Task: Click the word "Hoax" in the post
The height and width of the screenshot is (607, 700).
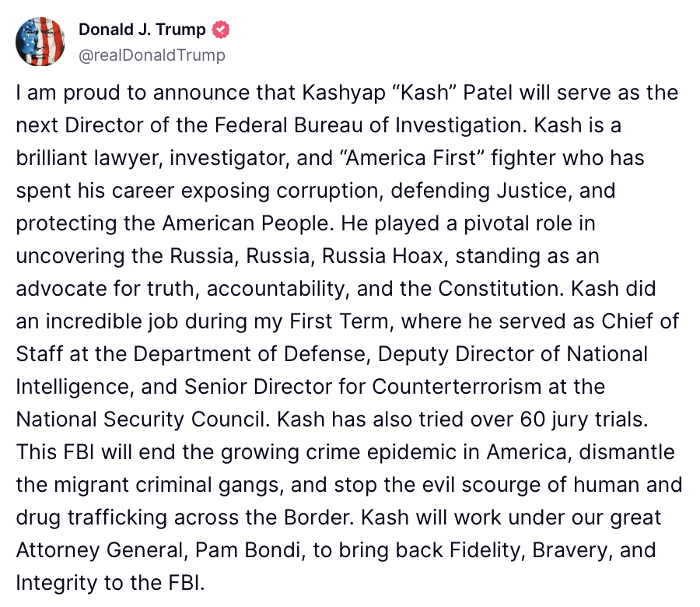Action: [x=418, y=256]
